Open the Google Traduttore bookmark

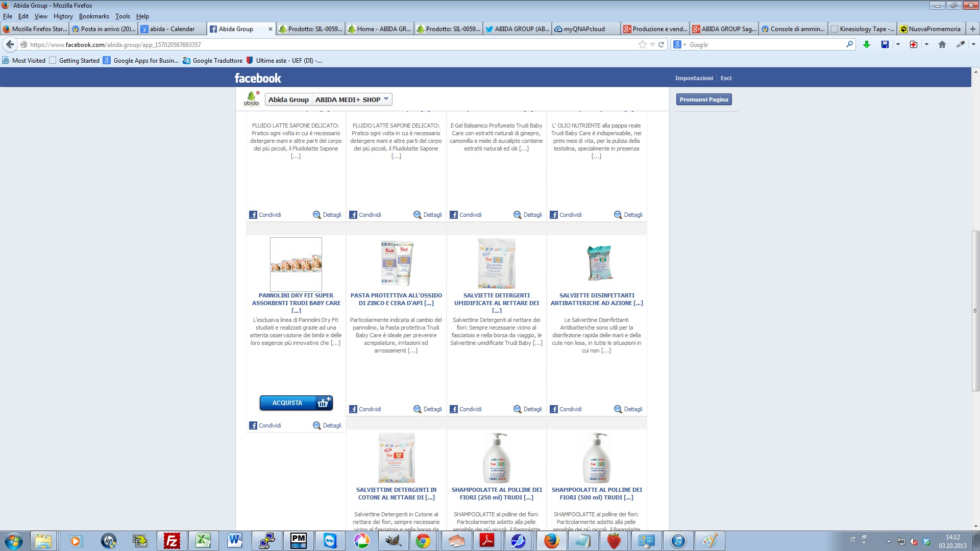click(x=212, y=60)
